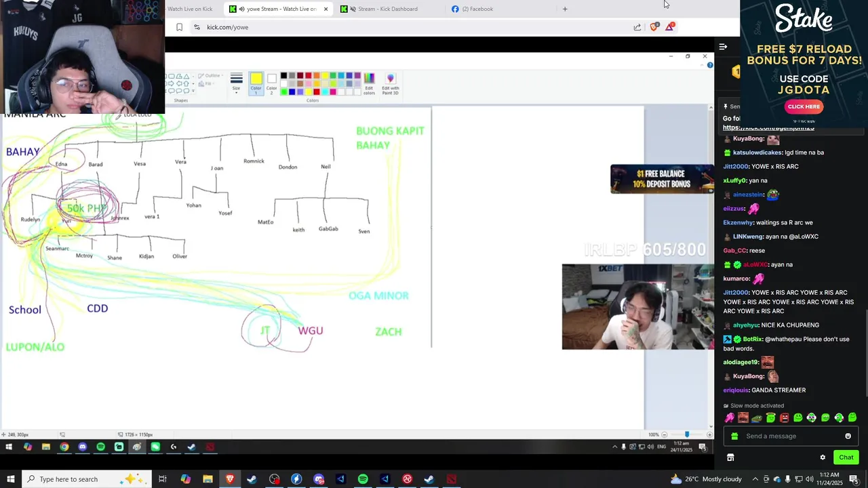Open the chat emoji picker smiley

click(848, 436)
